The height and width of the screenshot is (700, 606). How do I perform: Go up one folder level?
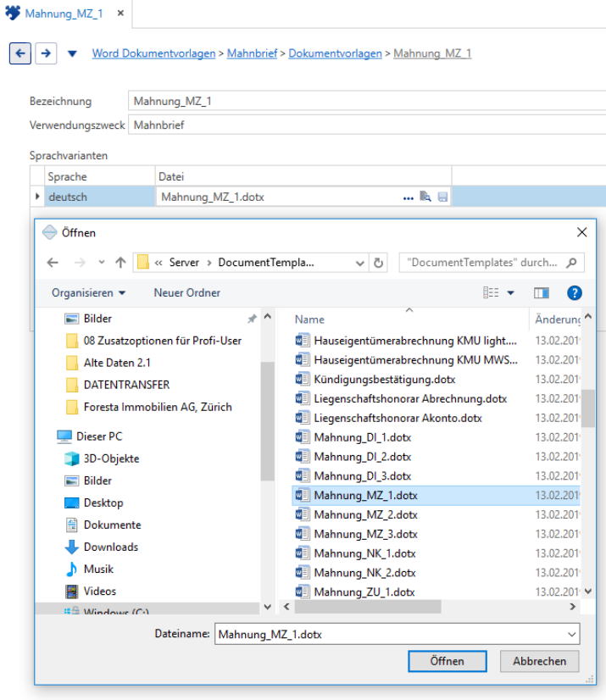click(120, 263)
